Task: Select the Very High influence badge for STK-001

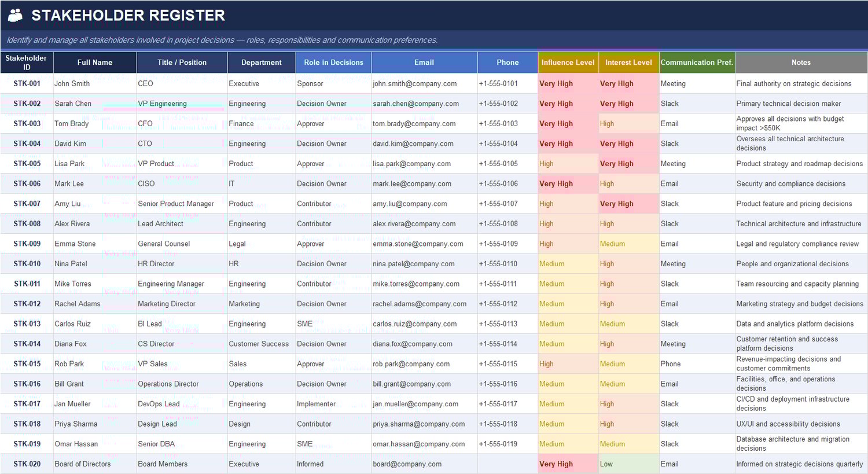Action: (x=556, y=83)
